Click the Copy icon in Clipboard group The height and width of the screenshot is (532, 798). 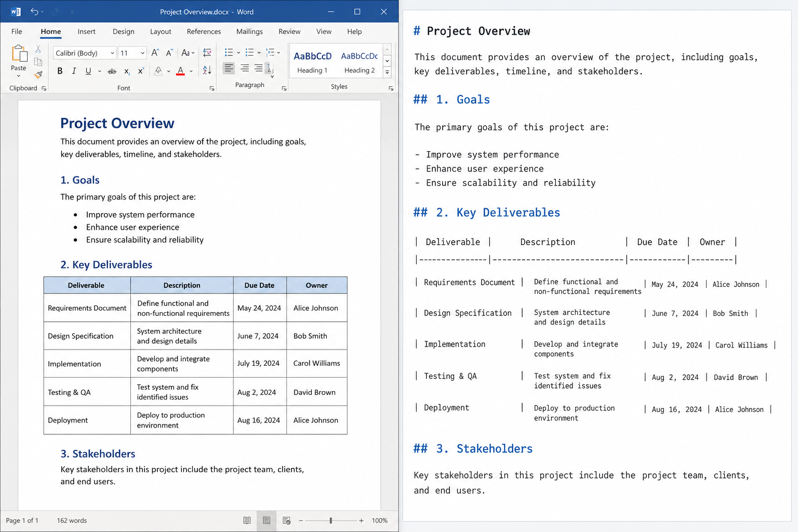(38, 62)
